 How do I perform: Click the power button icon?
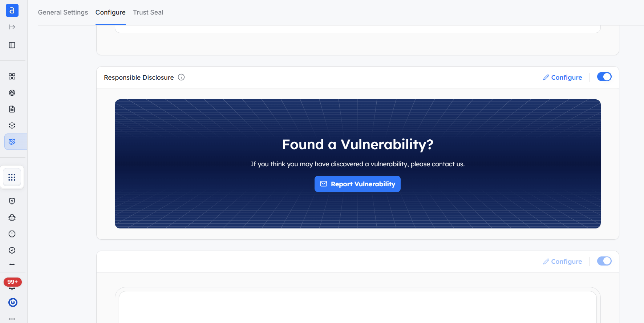point(13,302)
